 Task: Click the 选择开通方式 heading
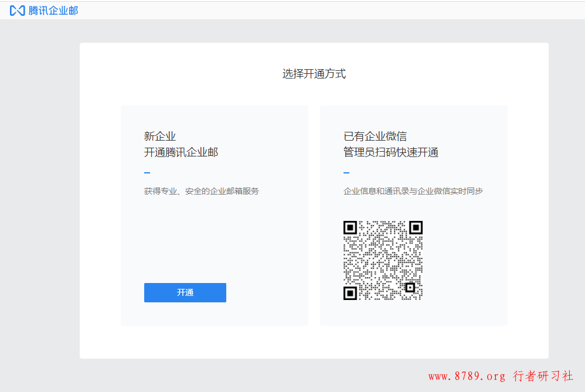[314, 74]
